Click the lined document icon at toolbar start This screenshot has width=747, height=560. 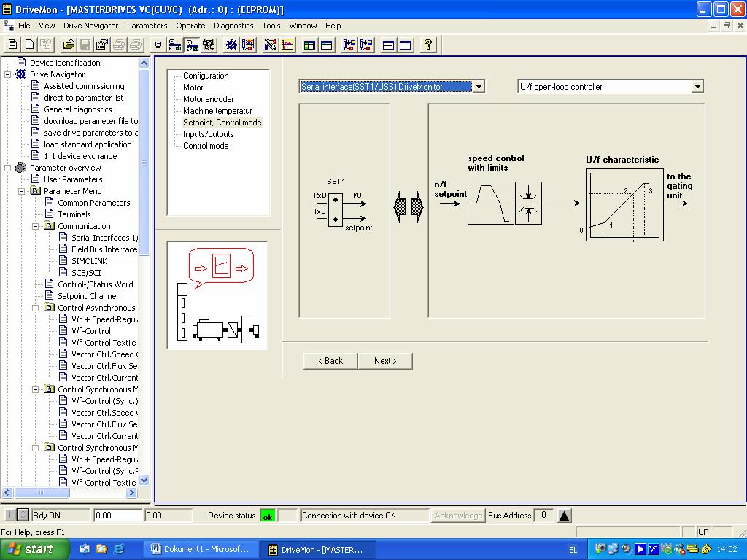click(x=13, y=44)
